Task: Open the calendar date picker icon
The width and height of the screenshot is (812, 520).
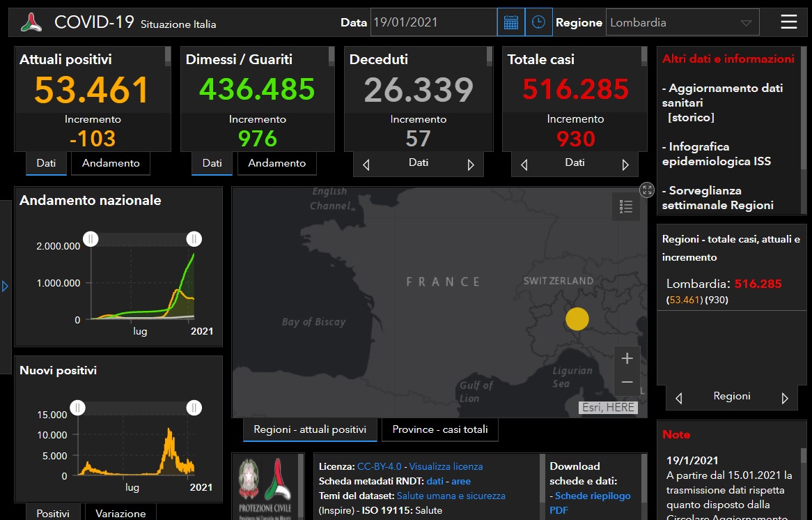Action: point(510,22)
